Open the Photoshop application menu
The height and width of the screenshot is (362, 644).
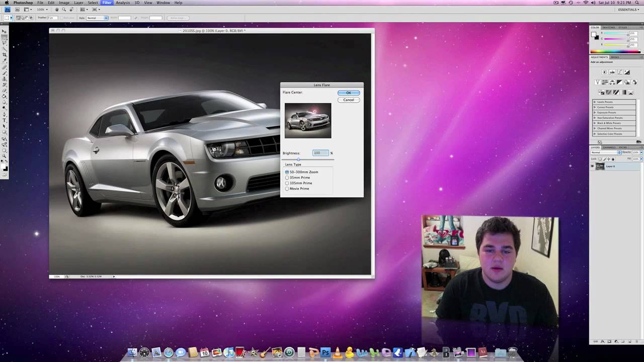click(x=23, y=3)
